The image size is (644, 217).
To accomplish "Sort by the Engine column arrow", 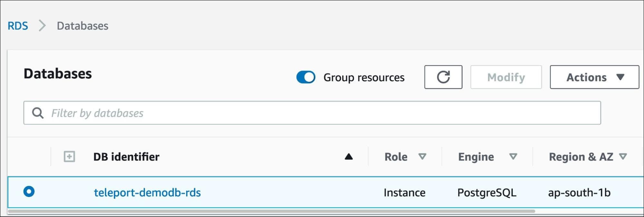I will (x=513, y=157).
